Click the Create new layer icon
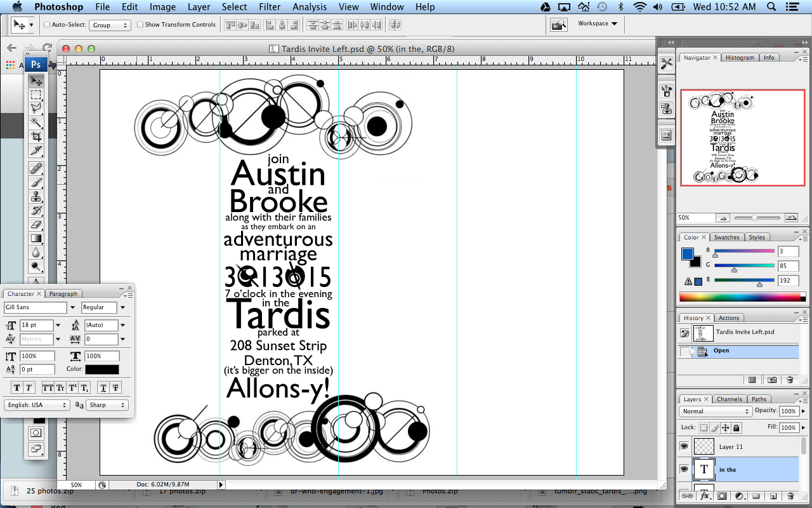Viewport: 812px width, 508px height. [x=773, y=496]
